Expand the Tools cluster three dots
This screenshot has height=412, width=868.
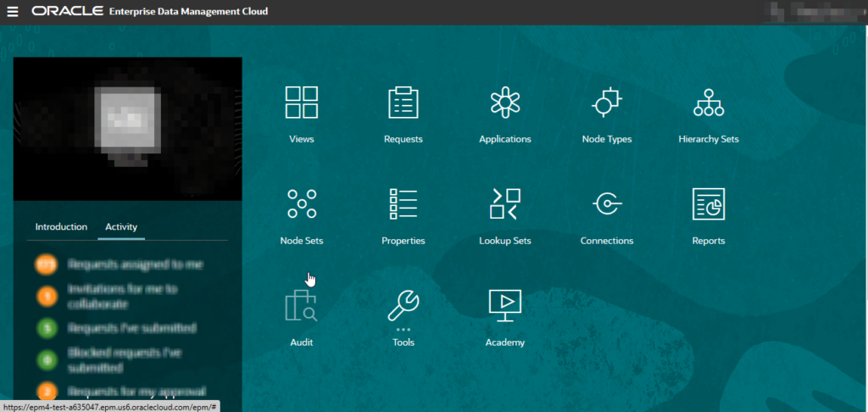pos(403,330)
